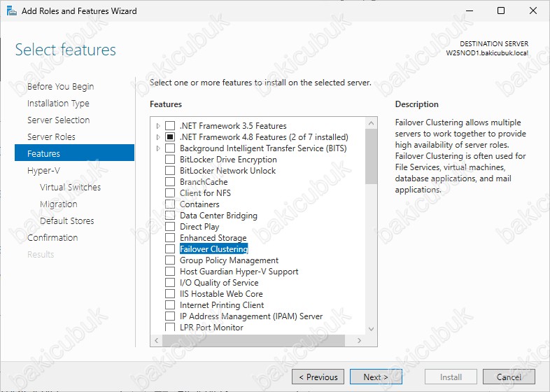Tick the Enhanced Storage checkbox
Screen dimensions: 550x392
coord(170,237)
